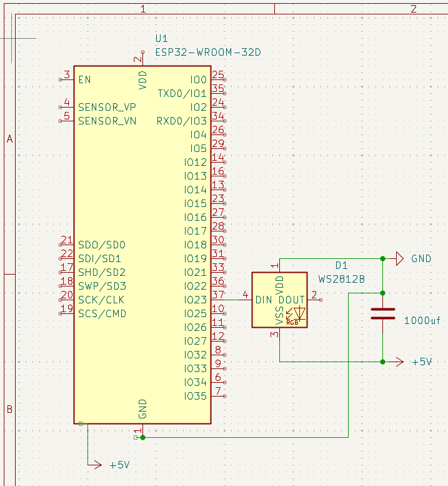448x486 pixels.
Task: Select the U1 reference designator label
Action: point(161,38)
